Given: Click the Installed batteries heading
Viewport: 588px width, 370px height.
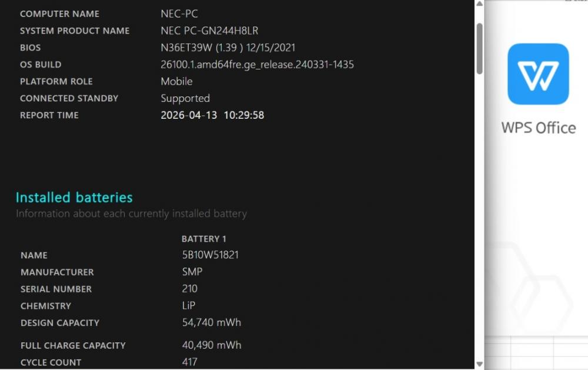Looking at the screenshot, I should click(x=74, y=198).
